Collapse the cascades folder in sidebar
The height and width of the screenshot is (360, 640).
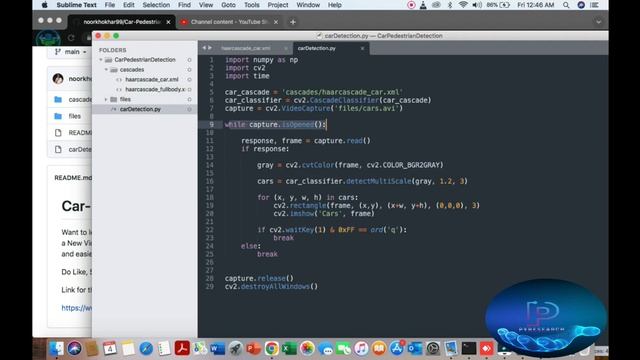click(x=106, y=69)
